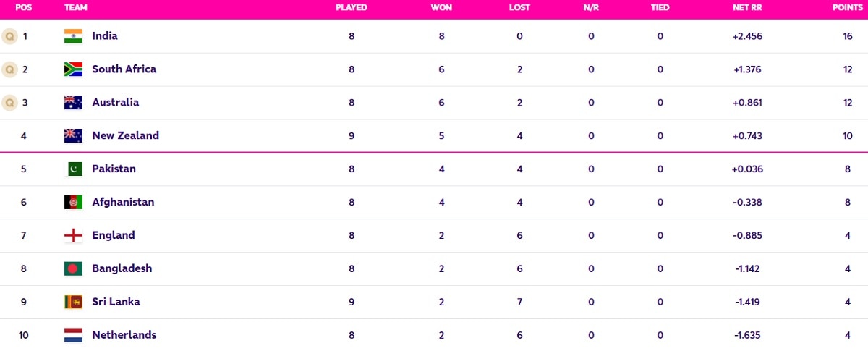The image size is (868, 351).
Task: Click the Australia flag icon
Action: point(73,103)
